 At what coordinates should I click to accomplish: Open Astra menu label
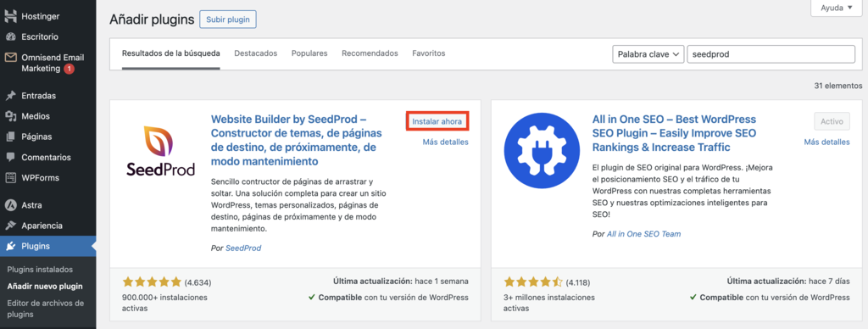[31, 205]
